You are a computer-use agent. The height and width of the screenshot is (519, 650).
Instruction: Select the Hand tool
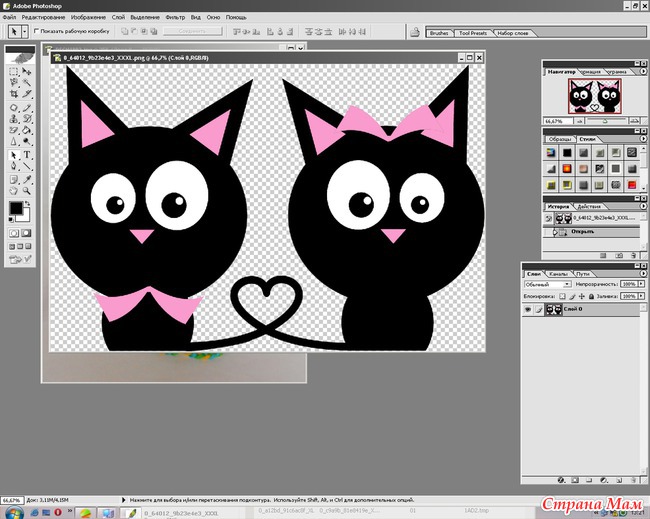[14, 192]
